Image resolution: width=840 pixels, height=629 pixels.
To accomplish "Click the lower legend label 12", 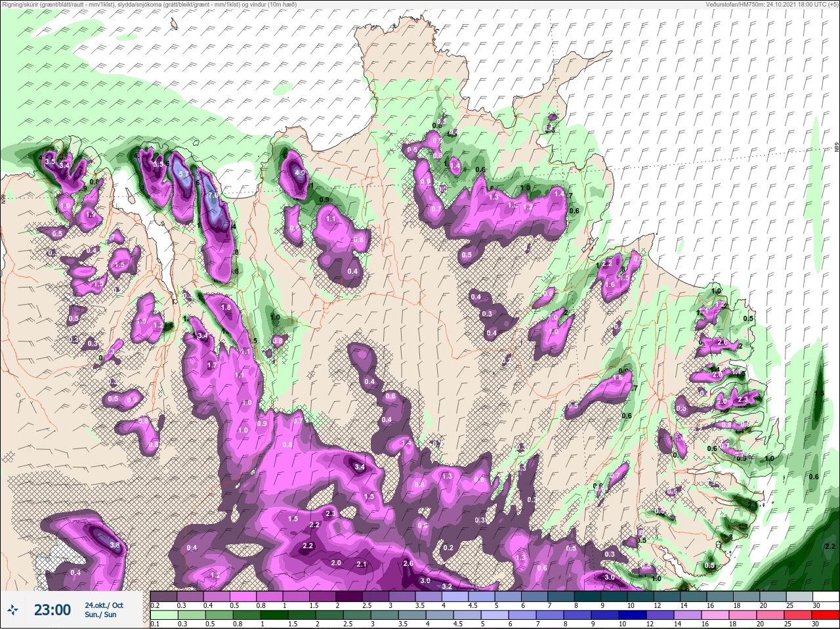I will click(650, 624).
